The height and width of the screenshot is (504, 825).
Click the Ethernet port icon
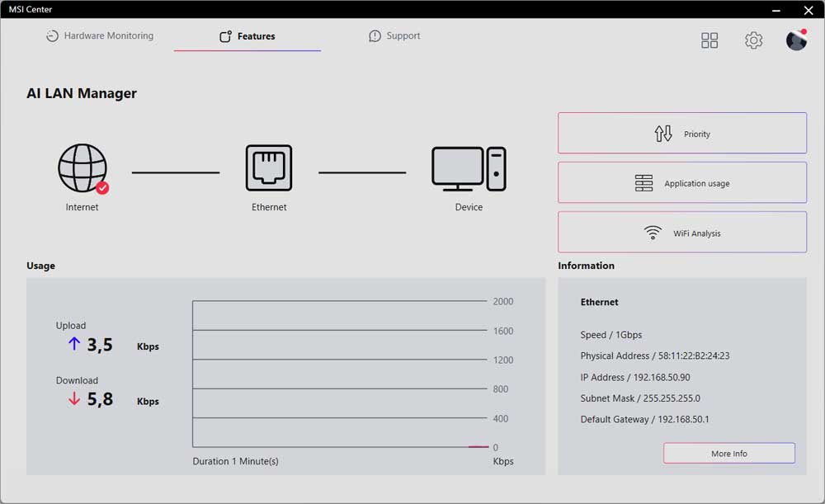pyautogui.click(x=269, y=168)
